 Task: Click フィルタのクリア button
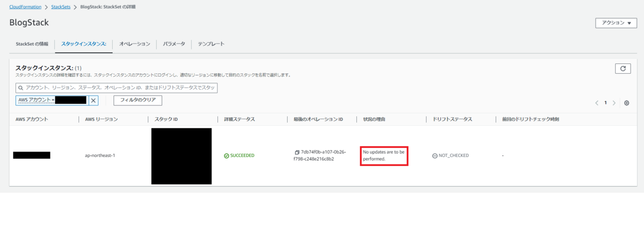tap(138, 101)
